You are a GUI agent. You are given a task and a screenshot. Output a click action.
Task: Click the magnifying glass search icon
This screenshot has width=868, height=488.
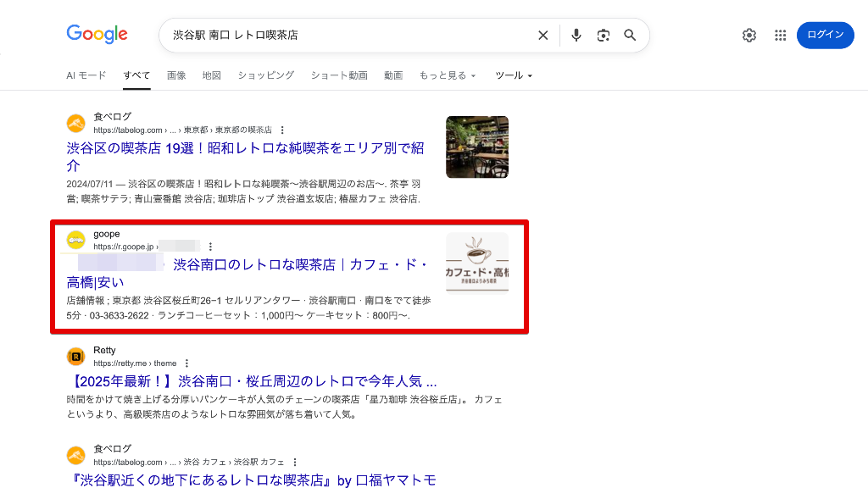click(630, 36)
